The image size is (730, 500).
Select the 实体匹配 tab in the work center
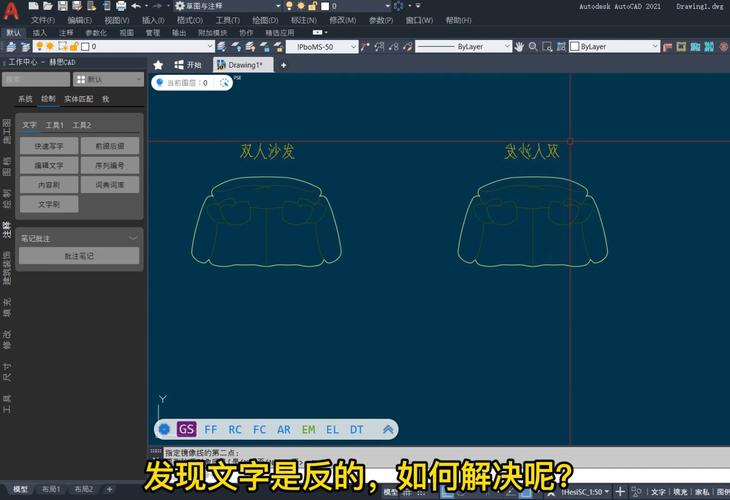tap(79, 99)
